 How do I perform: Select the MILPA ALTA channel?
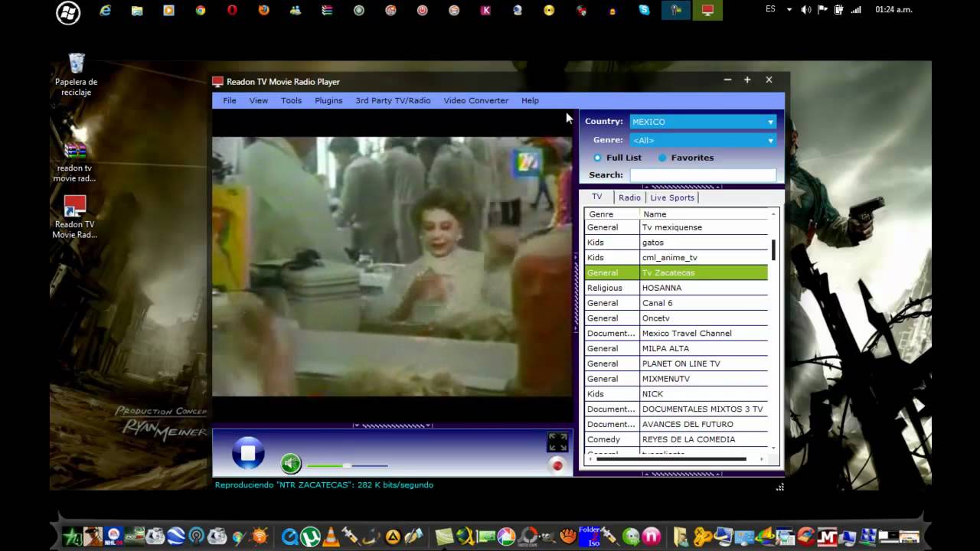coord(676,348)
